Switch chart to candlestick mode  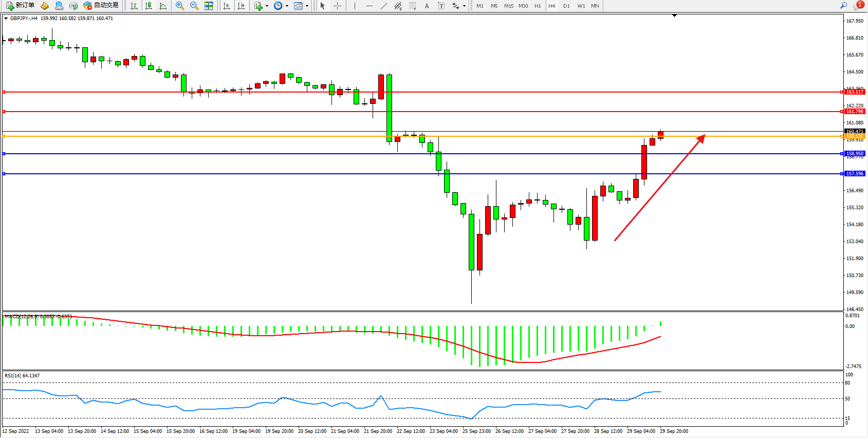(x=149, y=6)
